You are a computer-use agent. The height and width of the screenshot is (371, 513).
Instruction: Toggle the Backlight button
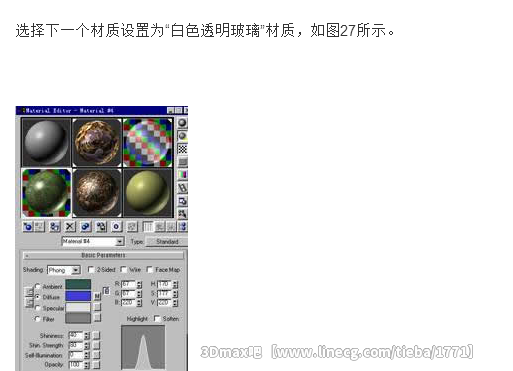(x=182, y=136)
